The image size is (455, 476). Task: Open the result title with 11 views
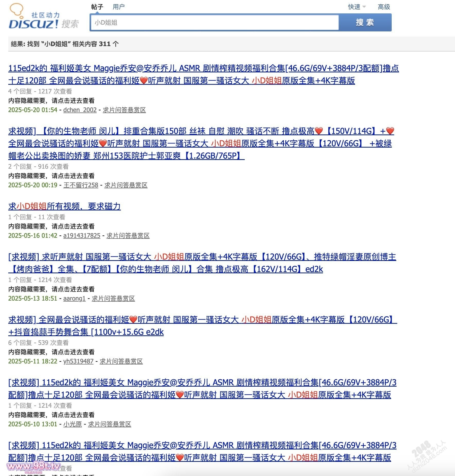[64, 206]
